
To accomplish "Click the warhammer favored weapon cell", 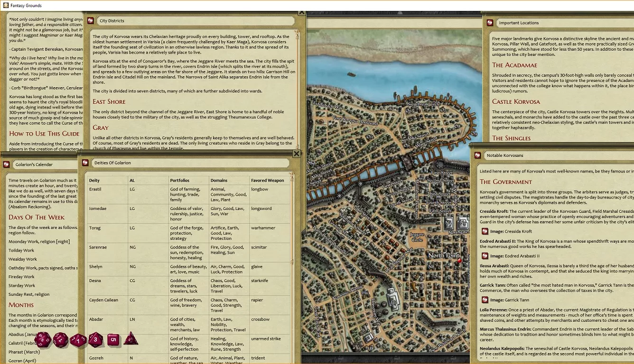I will pyautogui.click(x=270, y=233).
